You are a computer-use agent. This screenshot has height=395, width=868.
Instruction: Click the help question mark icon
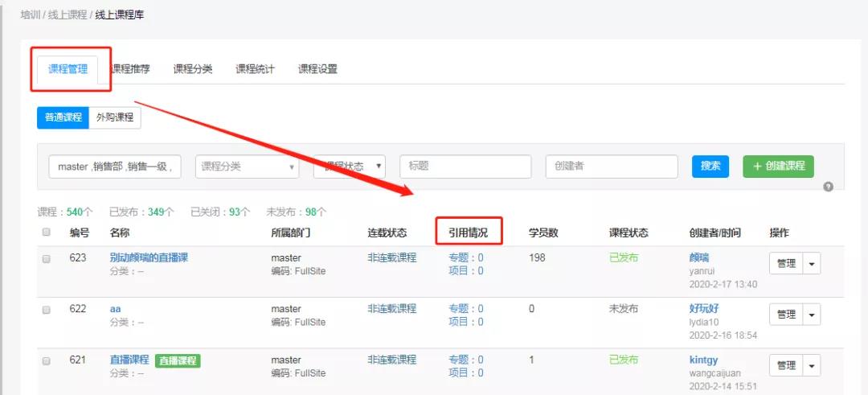click(828, 187)
